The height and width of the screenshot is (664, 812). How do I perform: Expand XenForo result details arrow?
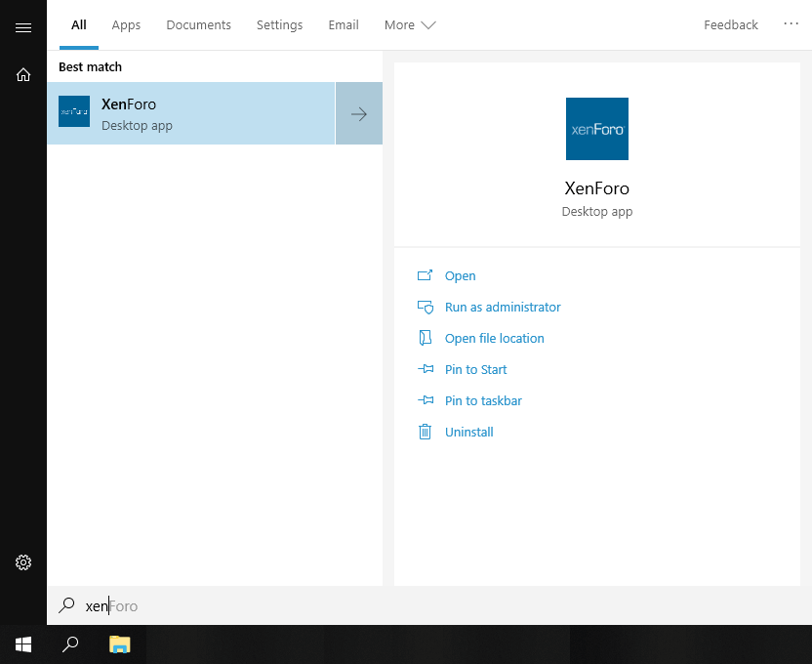point(359,113)
